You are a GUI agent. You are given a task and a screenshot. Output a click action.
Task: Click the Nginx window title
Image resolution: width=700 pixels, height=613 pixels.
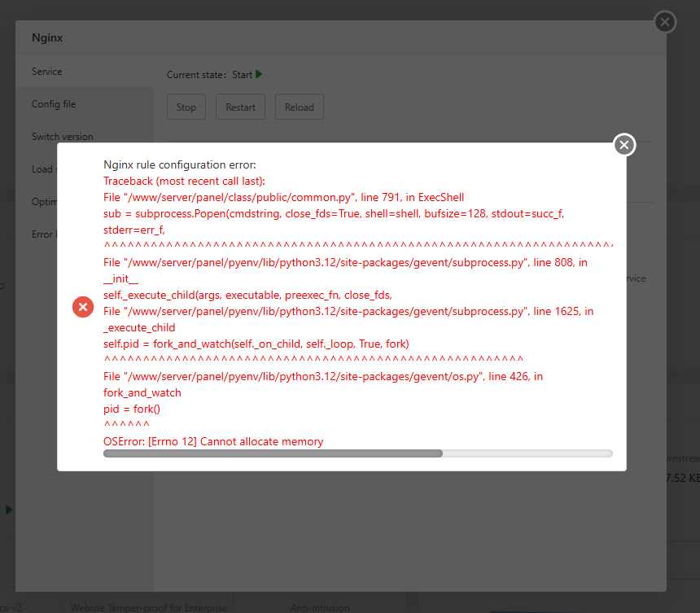click(x=47, y=38)
